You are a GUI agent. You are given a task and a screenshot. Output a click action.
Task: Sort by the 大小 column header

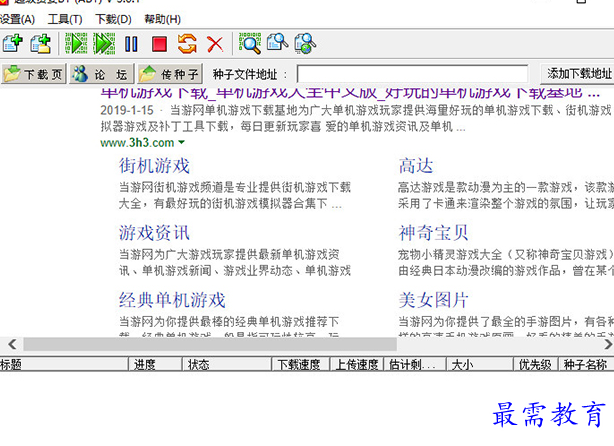[480, 365]
